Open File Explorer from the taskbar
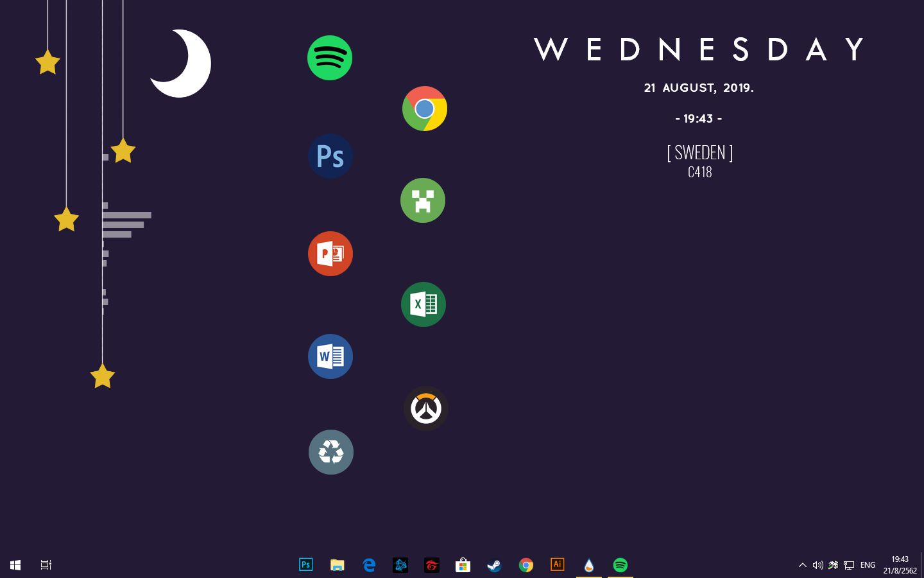Screen dimensions: 924x578 tap(337, 565)
